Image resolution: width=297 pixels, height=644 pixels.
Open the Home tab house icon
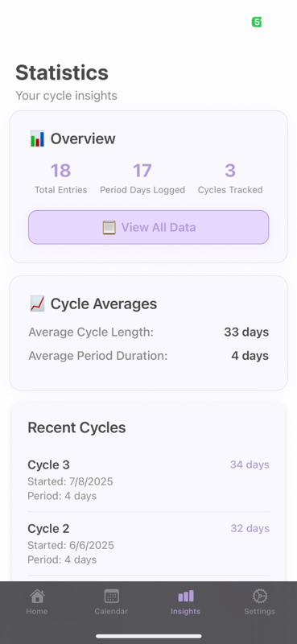point(37,596)
